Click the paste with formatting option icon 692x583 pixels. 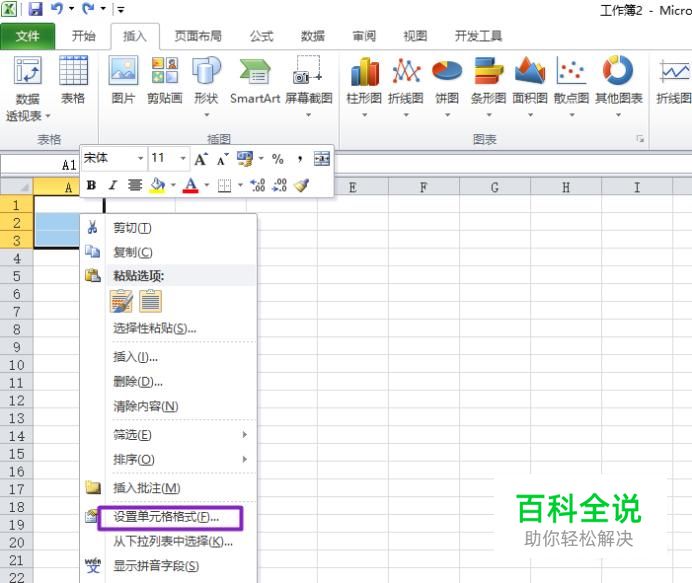[x=121, y=301]
